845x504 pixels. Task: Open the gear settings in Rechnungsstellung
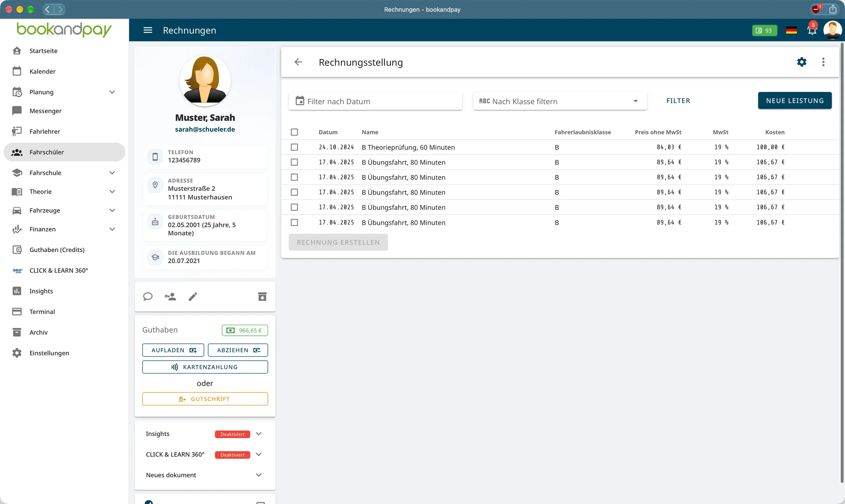click(x=802, y=62)
